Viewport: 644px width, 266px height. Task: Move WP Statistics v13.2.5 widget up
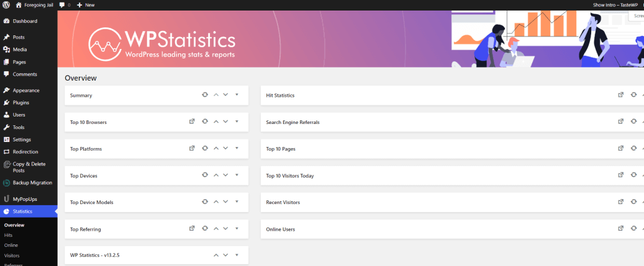tap(216, 255)
